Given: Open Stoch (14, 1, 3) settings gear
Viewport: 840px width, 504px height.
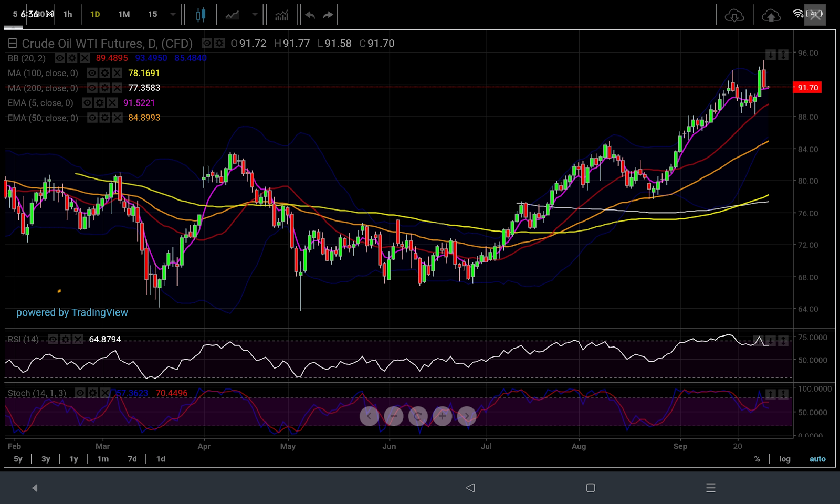Looking at the screenshot, I should (x=92, y=393).
